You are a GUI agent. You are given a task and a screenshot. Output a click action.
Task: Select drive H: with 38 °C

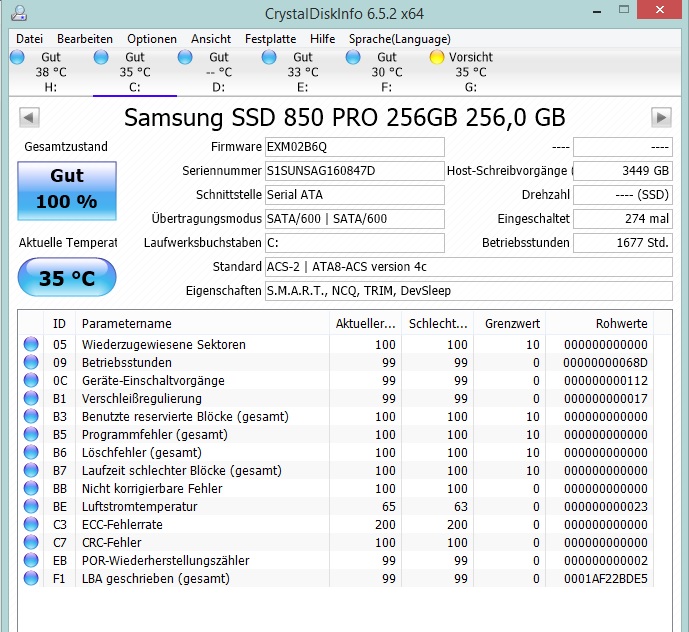coord(51,72)
